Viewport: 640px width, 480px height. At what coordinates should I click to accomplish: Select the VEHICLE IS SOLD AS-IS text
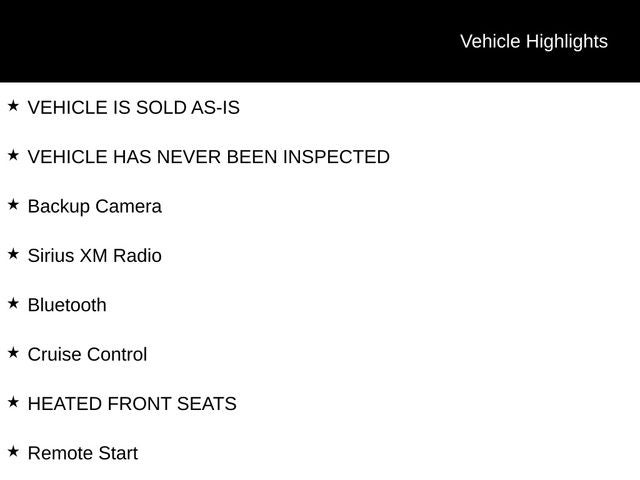(133, 107)
